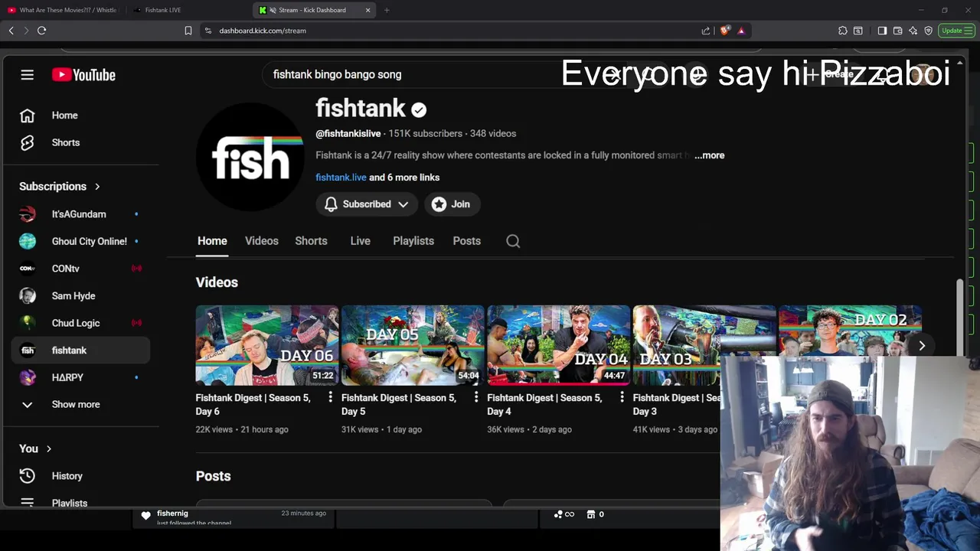This screenshot has width=980, height=551.
Task: Open the Sam Hyde subscription channel
Action: point(81,295)
